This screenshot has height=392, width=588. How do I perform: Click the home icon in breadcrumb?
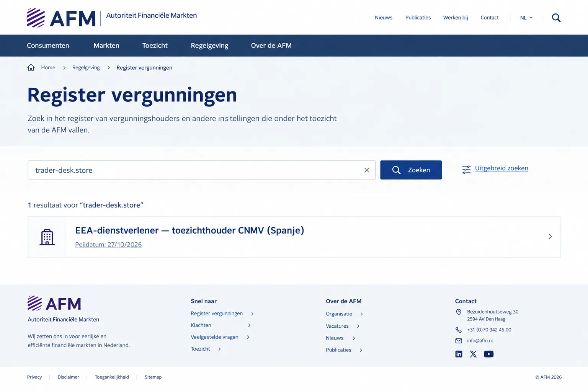pos(31,67)
